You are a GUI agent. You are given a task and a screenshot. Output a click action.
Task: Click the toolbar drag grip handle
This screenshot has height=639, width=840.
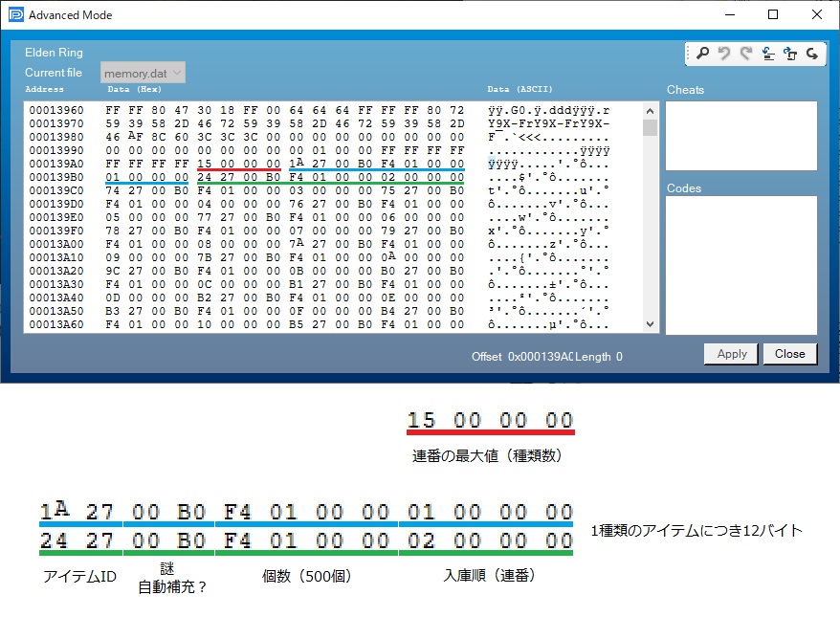(x=689, y=55)
